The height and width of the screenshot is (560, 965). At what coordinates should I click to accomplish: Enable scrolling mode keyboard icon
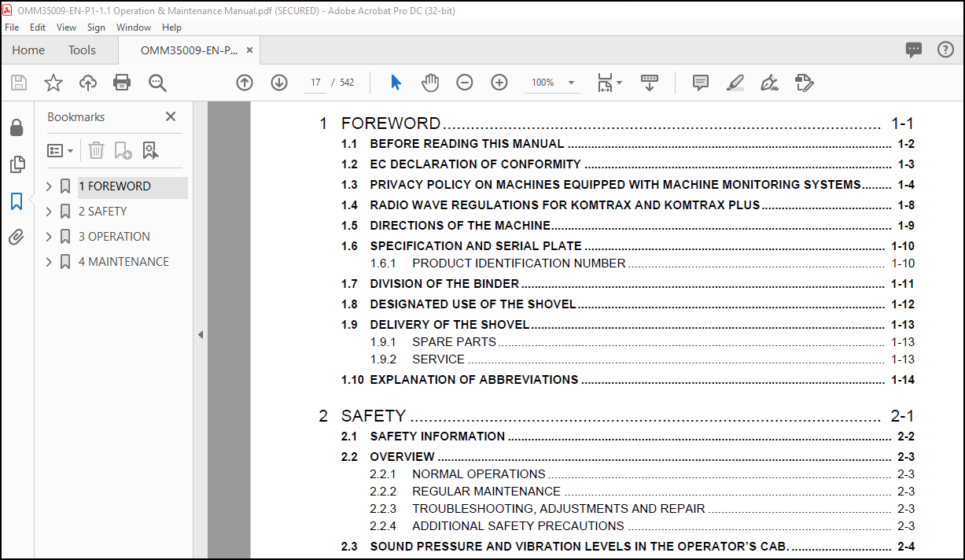click(x=650, y=83)
